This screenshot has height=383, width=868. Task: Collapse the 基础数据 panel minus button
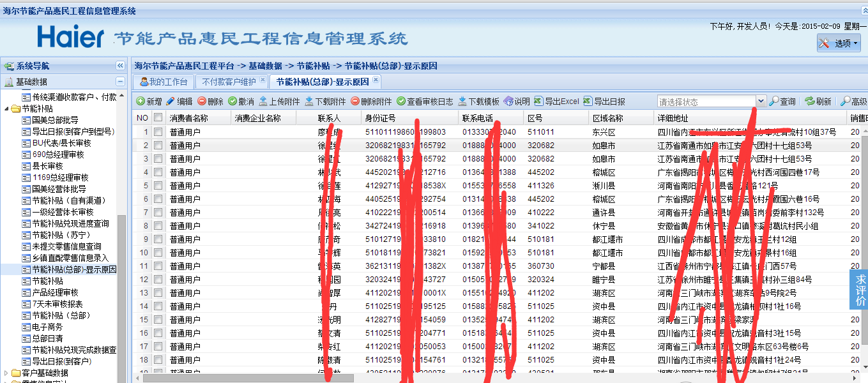coord(120,82)
